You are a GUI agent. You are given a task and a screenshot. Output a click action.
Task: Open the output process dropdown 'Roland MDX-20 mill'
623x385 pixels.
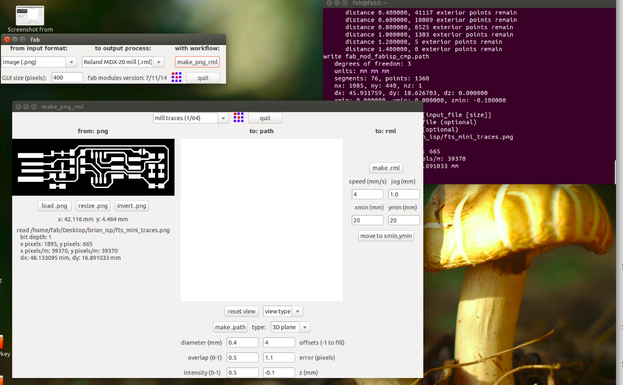point(123,62)
